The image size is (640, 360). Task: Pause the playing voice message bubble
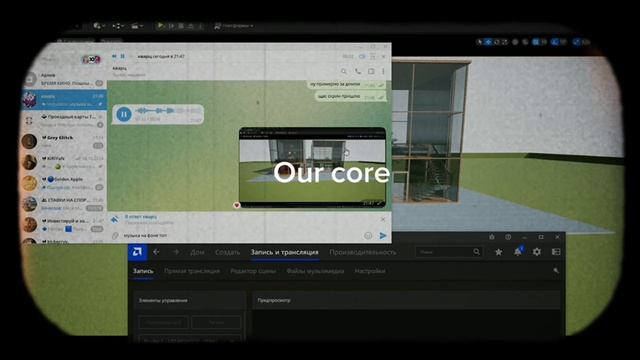(124, 114)
